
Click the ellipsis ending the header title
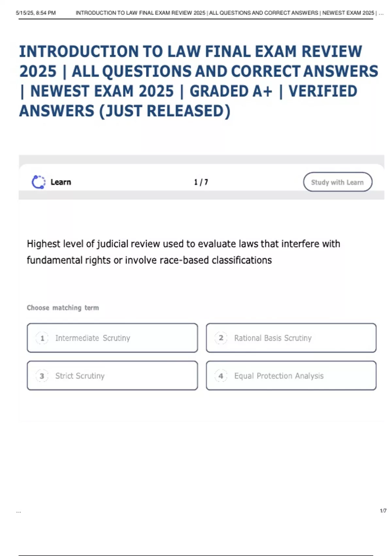point(381,13)
